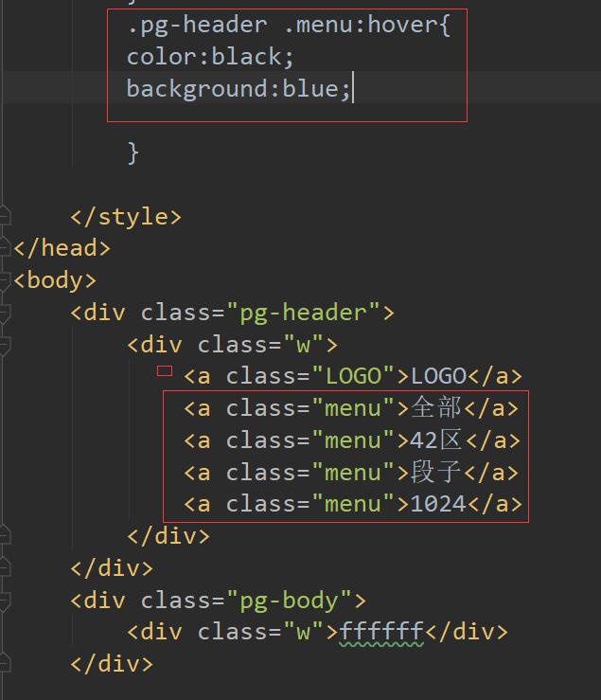The height and width of the screenshot is (700, 601).
Task: Click the '</style>' closing tag
Action: click(x=126, y=217)
